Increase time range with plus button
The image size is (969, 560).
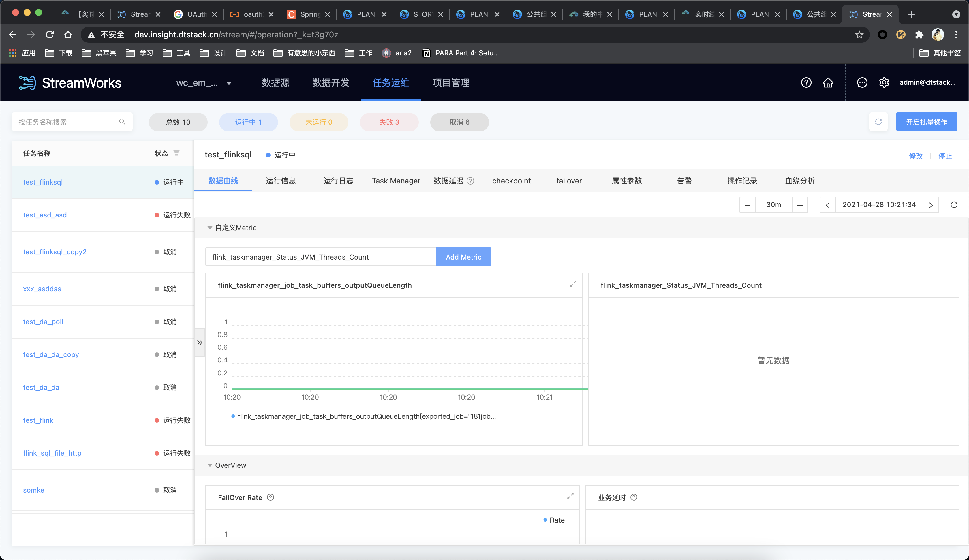coord(800,205)
